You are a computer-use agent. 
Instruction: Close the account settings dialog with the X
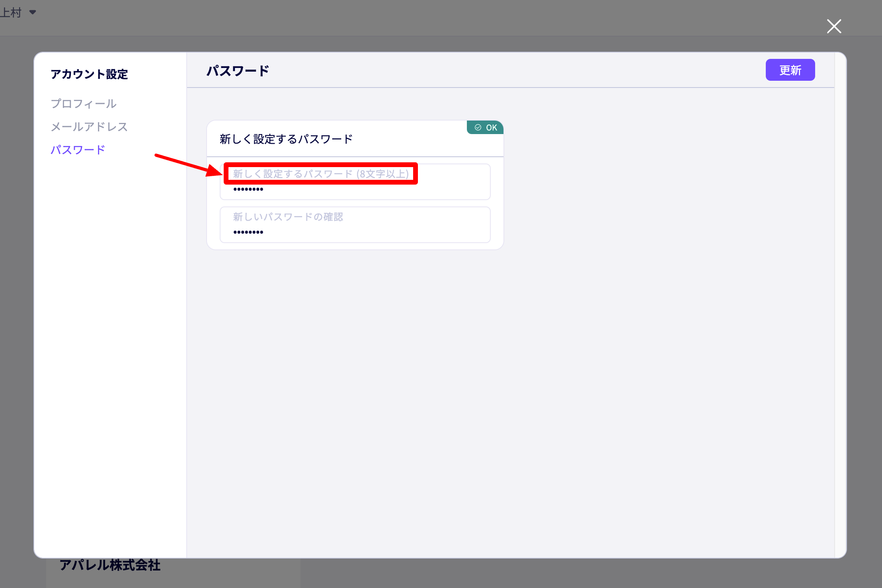click(x=834, y=26)
